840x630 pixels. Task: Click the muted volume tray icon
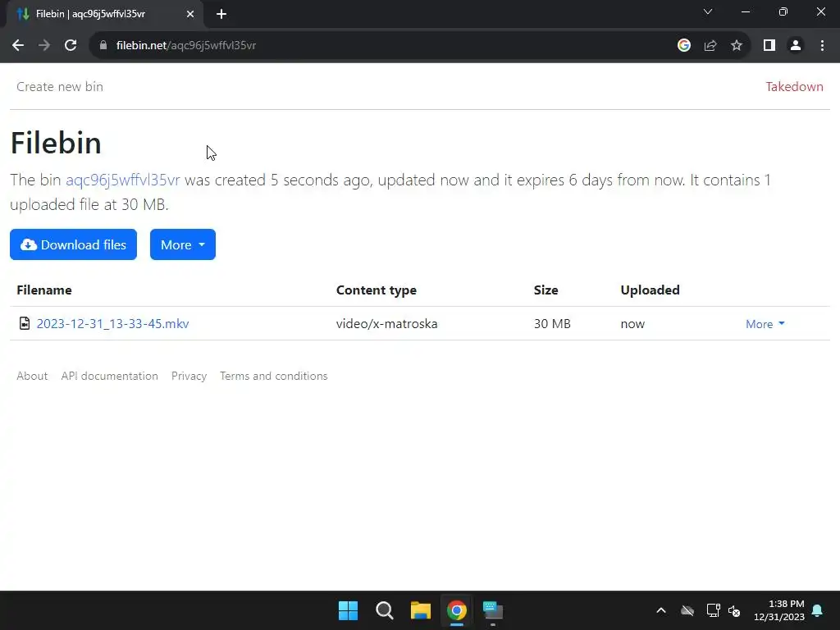734,610
